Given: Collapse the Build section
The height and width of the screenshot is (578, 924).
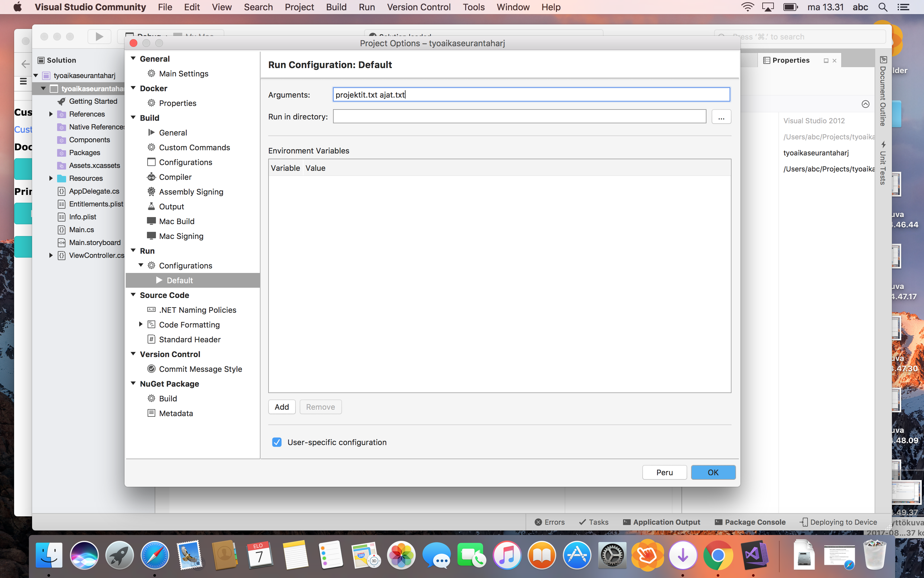Looking at the screenshot, I should (x=133, y=117).
